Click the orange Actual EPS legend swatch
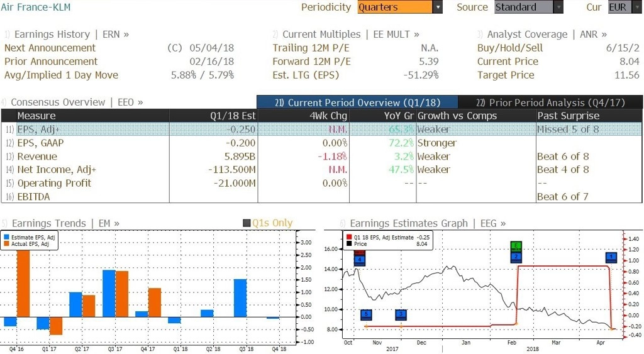The width and height of the screenshot is (644, 354). [x=6, y=244]
